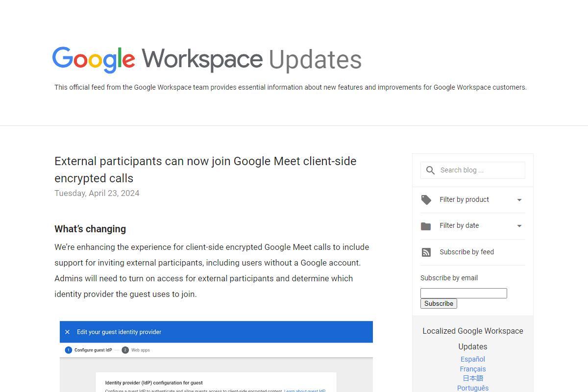Click the RSS feed icon

tap(426, 252)
